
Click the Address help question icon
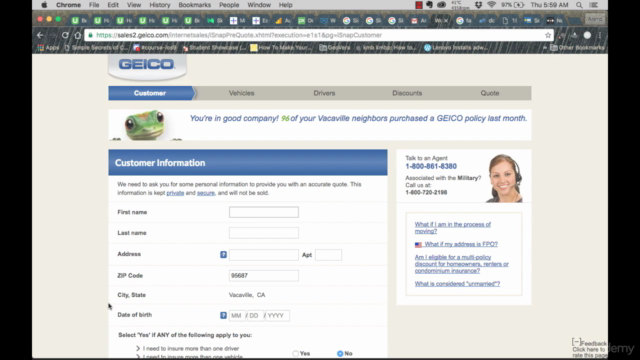tap(223, 254)
